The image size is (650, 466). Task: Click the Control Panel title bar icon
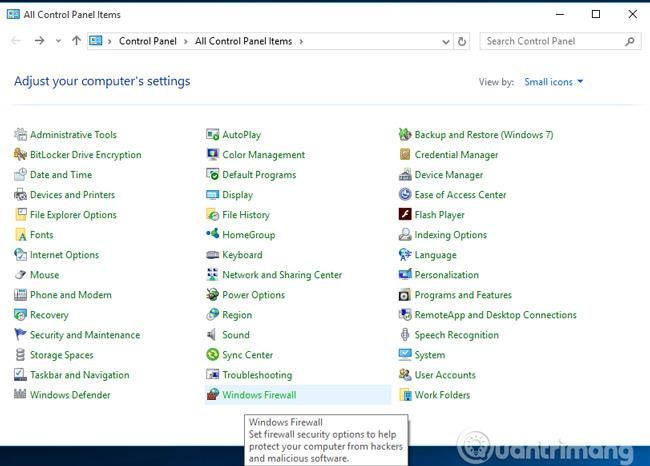click(13, 14)
